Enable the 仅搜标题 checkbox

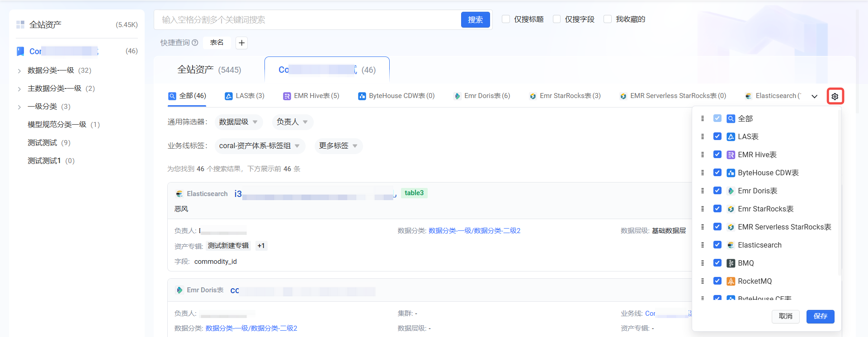coord(506,19)
